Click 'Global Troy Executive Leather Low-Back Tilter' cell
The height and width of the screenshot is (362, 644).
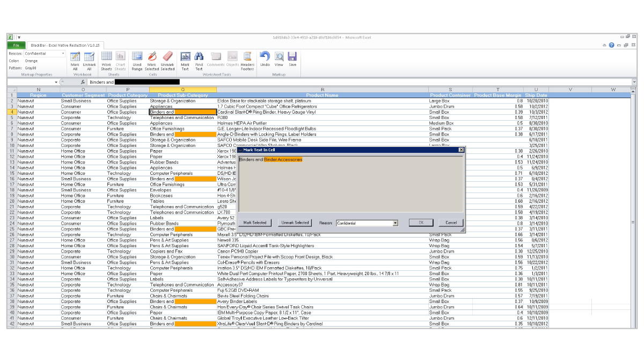click(323, 319)
